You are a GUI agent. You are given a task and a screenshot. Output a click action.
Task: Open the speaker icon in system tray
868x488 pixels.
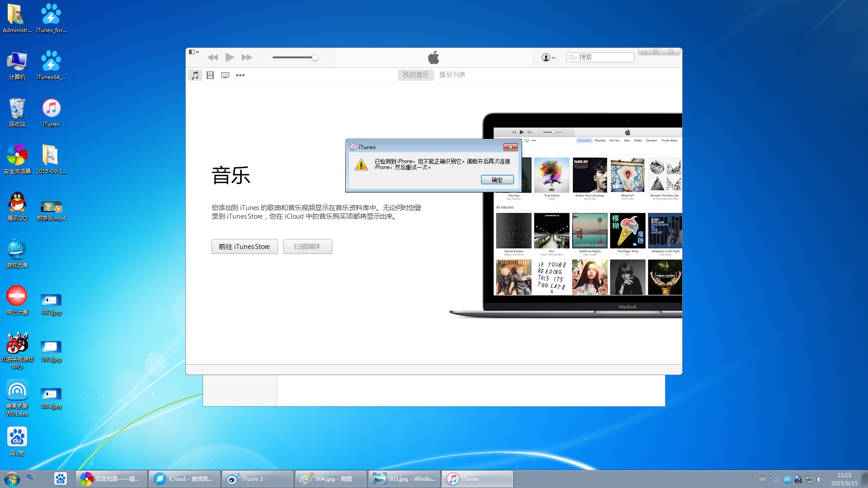tap(820, 479)
